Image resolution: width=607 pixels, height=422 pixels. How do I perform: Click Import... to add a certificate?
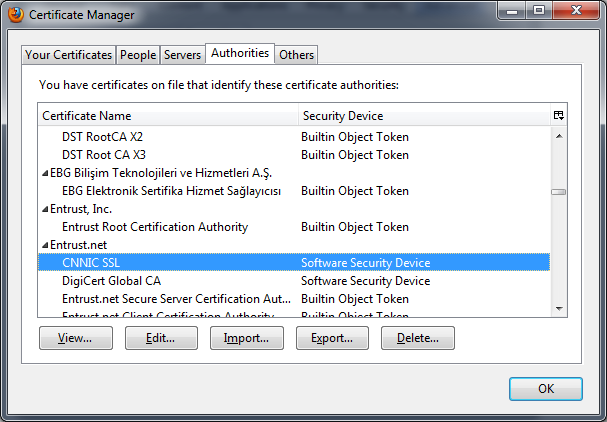click(x=247, y=338)
